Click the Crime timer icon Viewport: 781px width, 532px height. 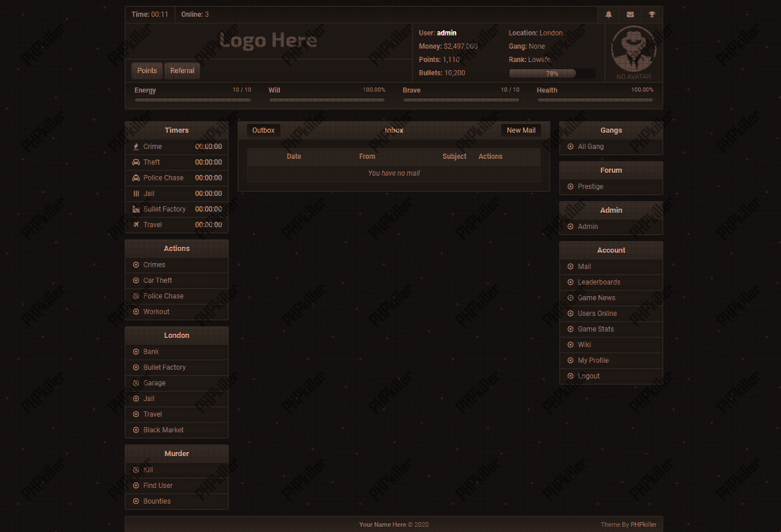point(136,147)
